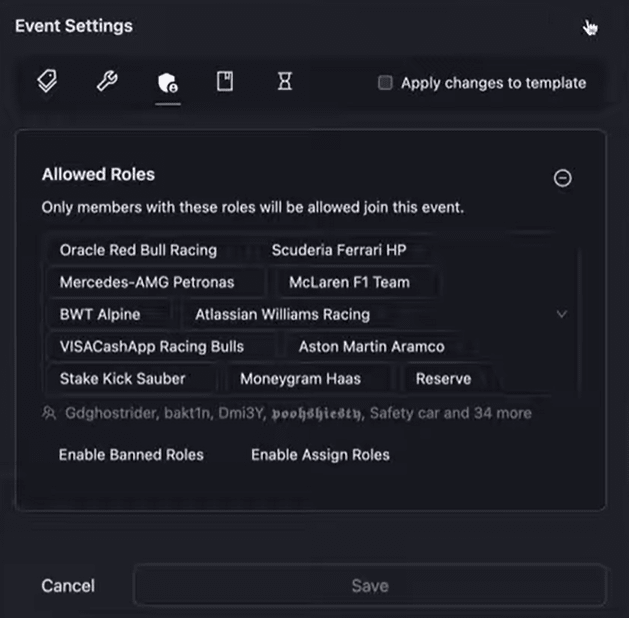629x618 pixels.
Task: Open the hourglass timing tab icon
Action: 285,82
